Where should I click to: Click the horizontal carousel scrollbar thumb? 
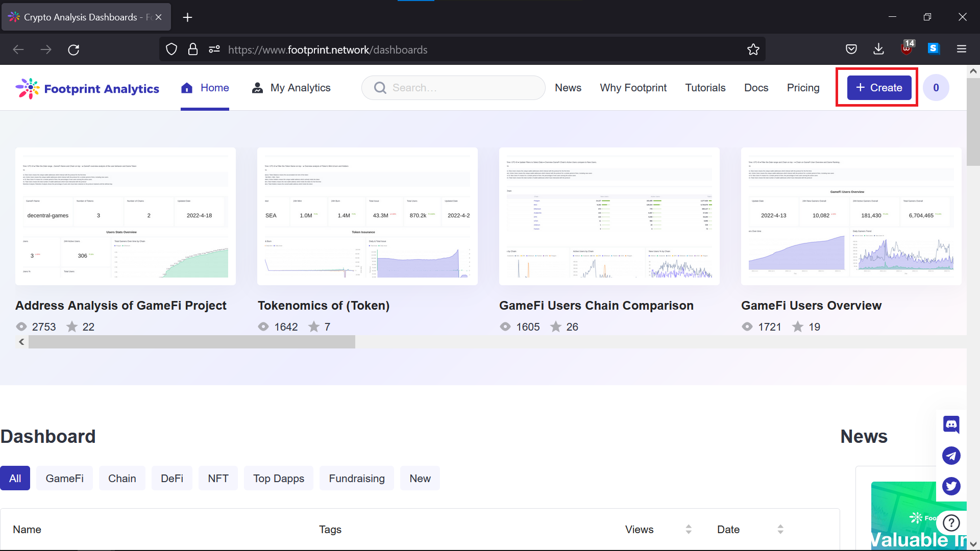click(192, 342)
